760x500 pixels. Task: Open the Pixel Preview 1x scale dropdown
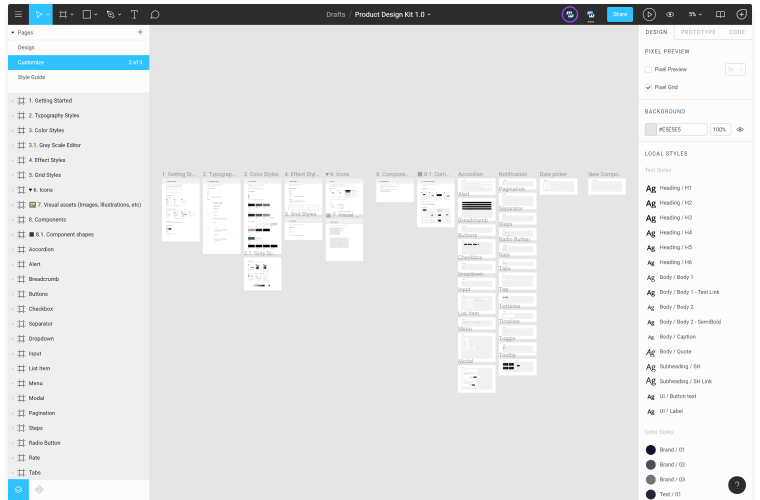point(735,69)
